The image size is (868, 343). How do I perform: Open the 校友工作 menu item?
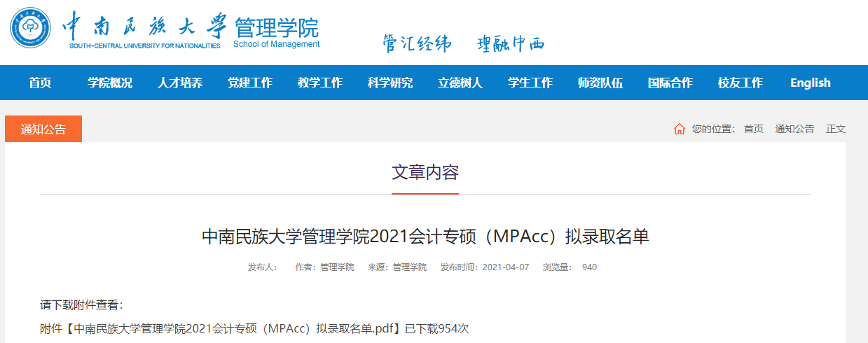point(740,83)
